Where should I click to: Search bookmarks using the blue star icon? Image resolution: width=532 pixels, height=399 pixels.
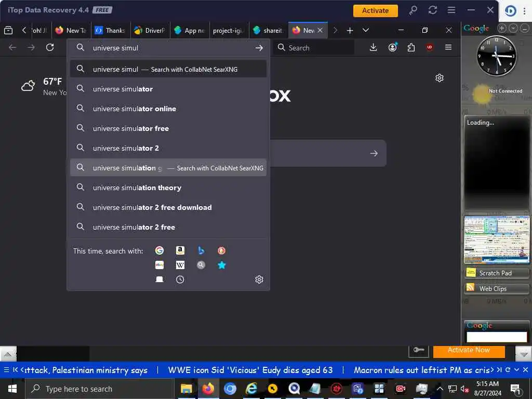(x=221, y=265)
